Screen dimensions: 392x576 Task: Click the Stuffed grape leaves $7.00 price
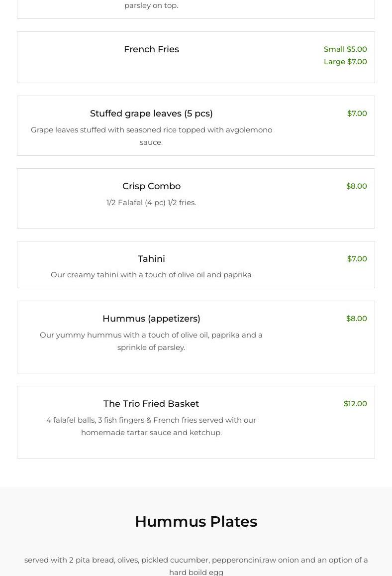point(357,113)
